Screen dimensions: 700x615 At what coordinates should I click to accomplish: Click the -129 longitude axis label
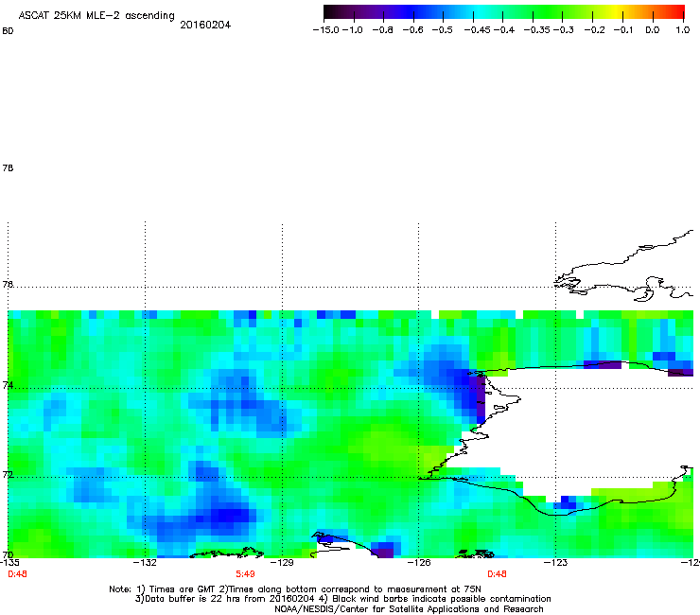point(282,563)
